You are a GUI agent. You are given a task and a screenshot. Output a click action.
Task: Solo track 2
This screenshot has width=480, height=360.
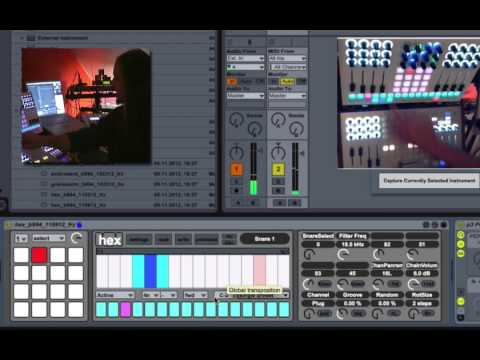coord(278,182)
